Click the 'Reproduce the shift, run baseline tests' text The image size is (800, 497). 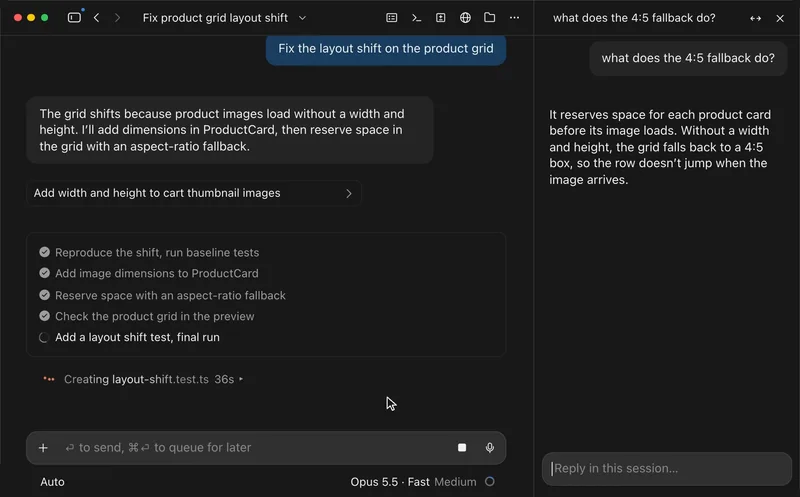(157, 253)
